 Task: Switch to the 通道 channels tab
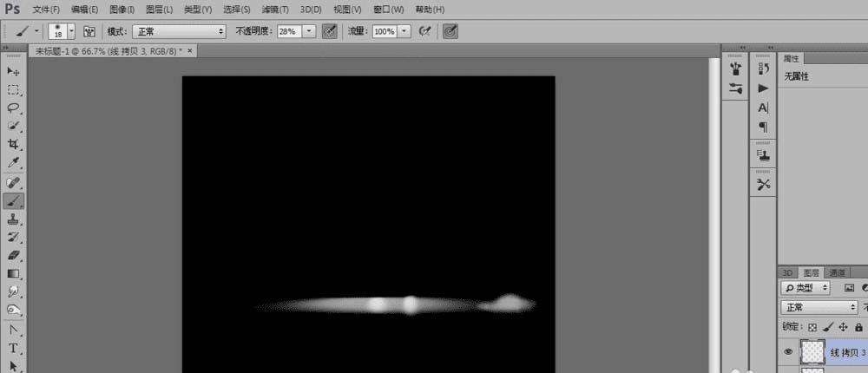pos(838,273)
